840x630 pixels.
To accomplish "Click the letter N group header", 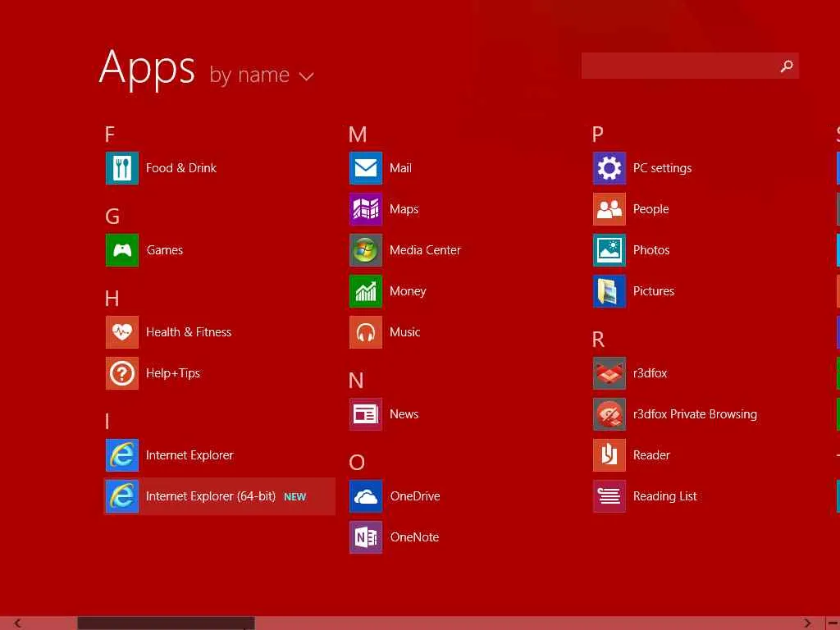I will [x=356, y=381].
